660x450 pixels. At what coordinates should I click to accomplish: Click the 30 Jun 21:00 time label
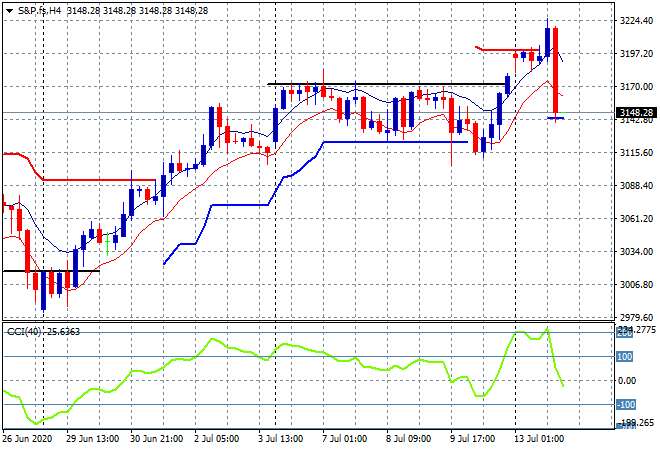coord(157,439)
